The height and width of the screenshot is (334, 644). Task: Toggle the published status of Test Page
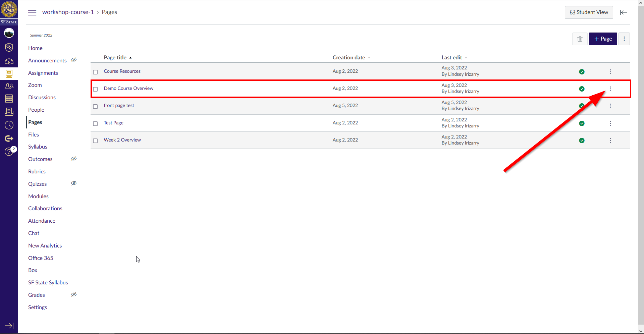(x=582, y=123)
